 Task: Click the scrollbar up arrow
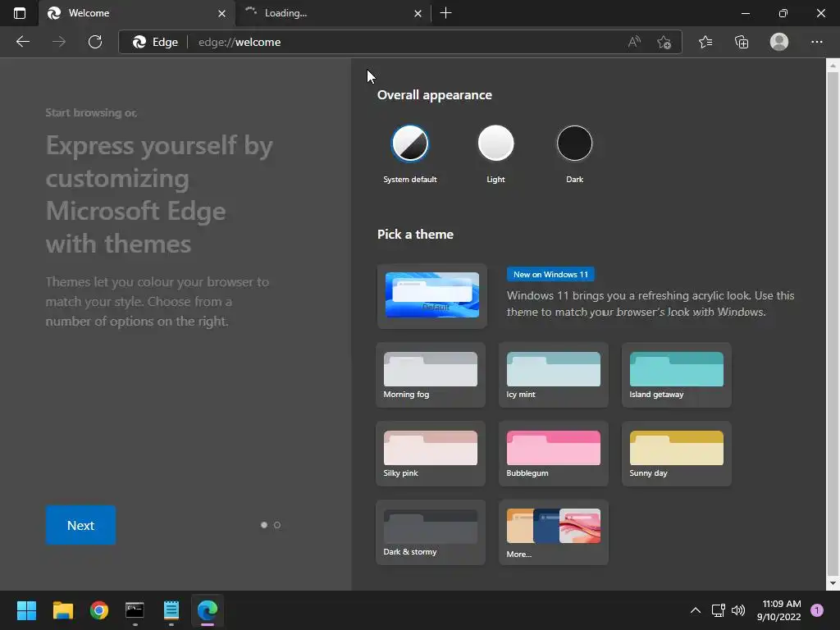click(833, 66)
